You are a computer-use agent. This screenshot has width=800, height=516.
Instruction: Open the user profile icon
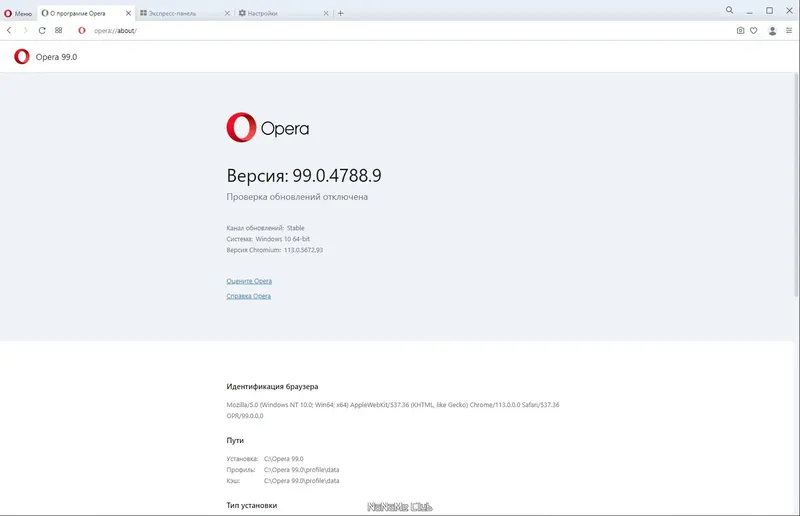click(772, 31)
